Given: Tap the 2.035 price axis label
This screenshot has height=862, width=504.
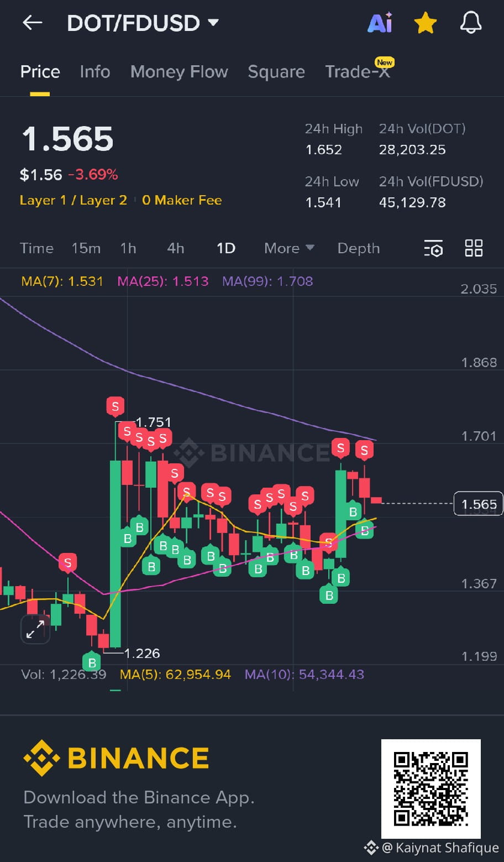Looking at the screenshot, I should tap(479, 289).
